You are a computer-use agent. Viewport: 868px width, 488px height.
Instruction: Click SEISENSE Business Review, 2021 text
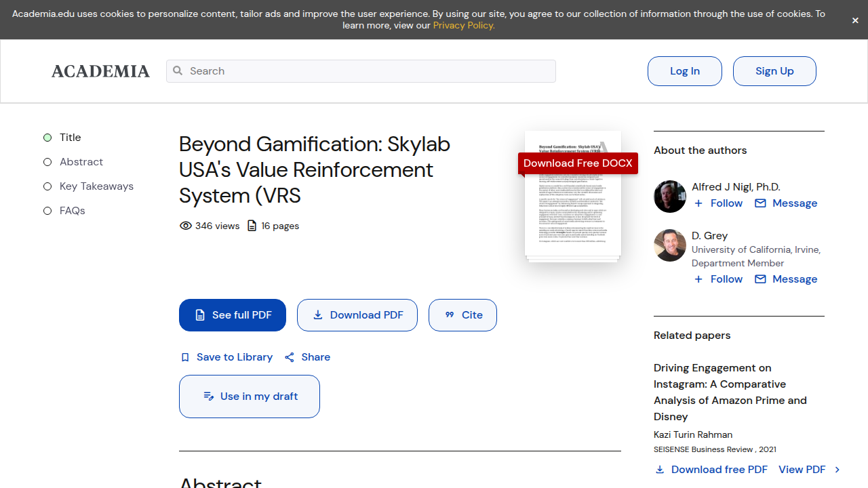[x=715, y=449]
